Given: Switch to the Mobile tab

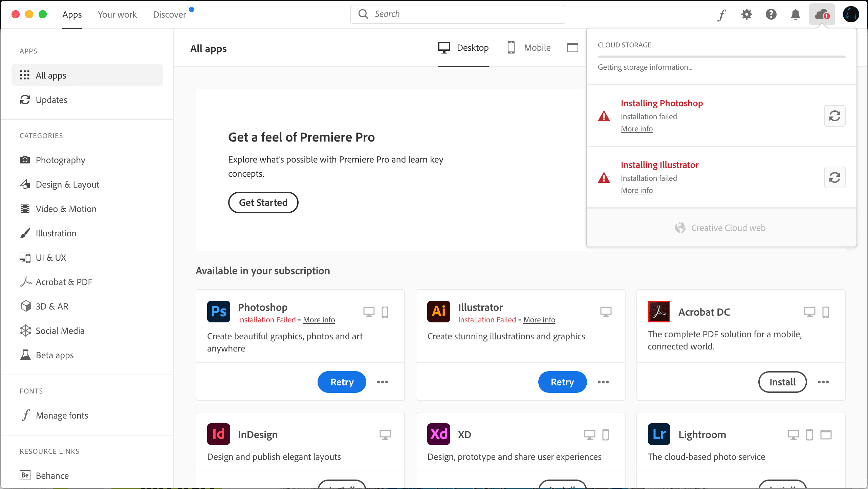Looking at the screenshot, I should coord(529,48).
